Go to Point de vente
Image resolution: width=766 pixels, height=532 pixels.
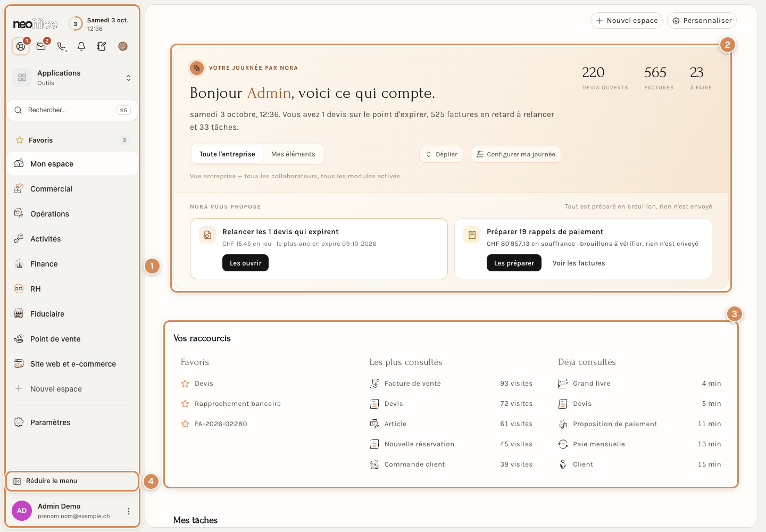[x=72, y=339]
